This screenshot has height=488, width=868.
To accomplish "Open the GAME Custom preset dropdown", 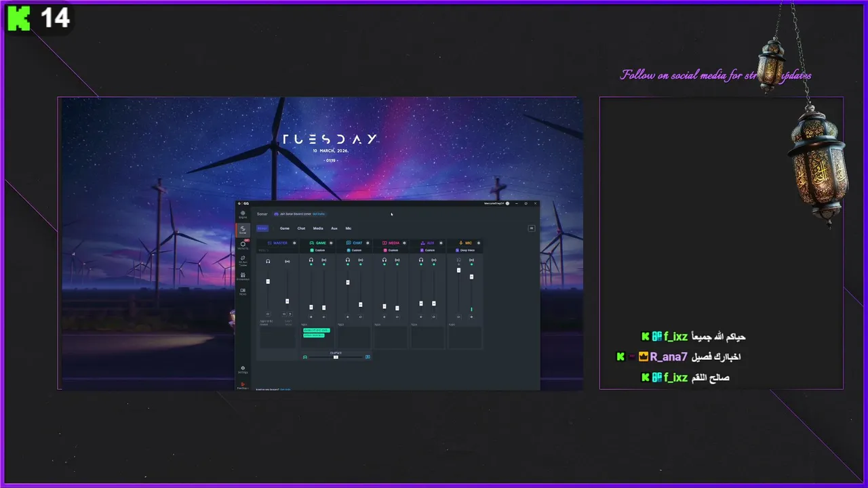I will 318,250.
